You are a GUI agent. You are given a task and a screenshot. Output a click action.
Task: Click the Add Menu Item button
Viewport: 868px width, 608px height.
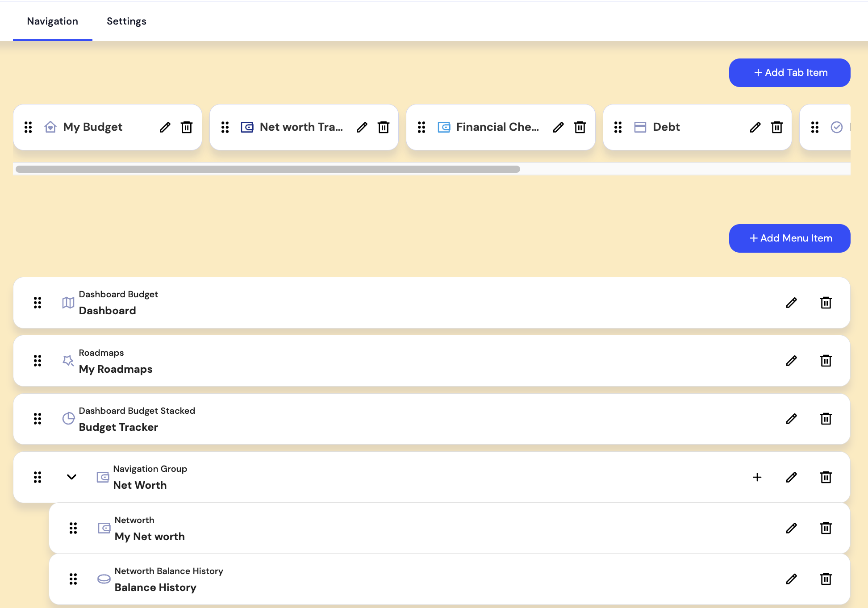[789, 238]
